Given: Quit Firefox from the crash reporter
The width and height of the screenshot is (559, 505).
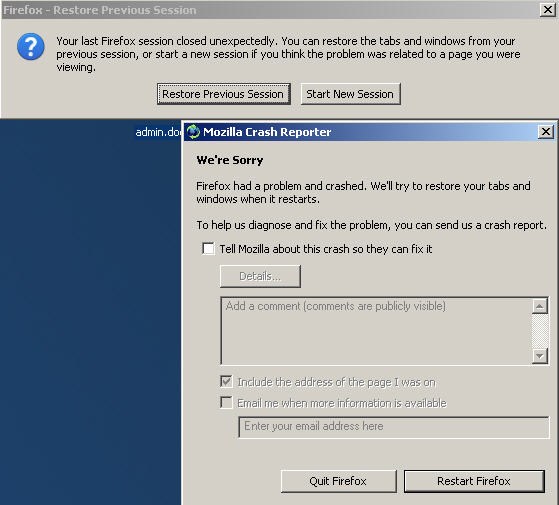Looking at the screenshot, I should point(338,481).
